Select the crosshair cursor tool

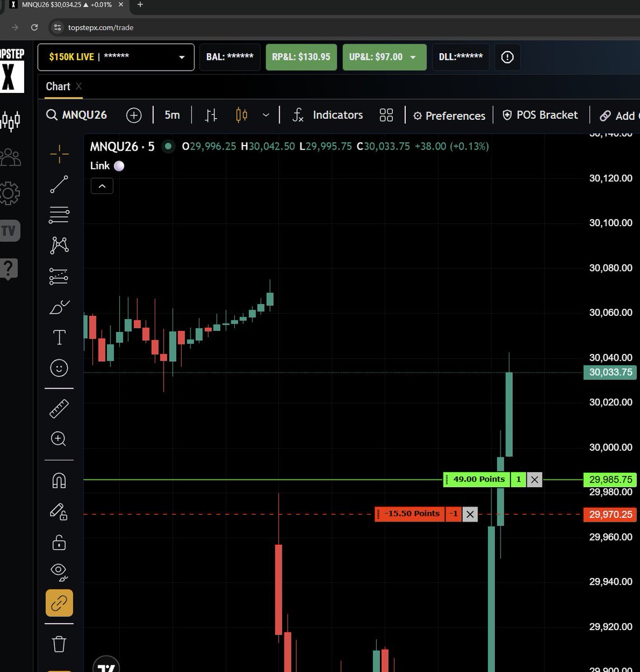point(59,154)
